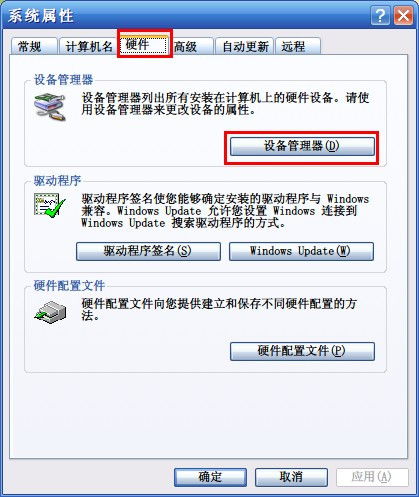Switch to the 远程 tab
The width and height of the screenshot is (419, 497).
[298, 46]
